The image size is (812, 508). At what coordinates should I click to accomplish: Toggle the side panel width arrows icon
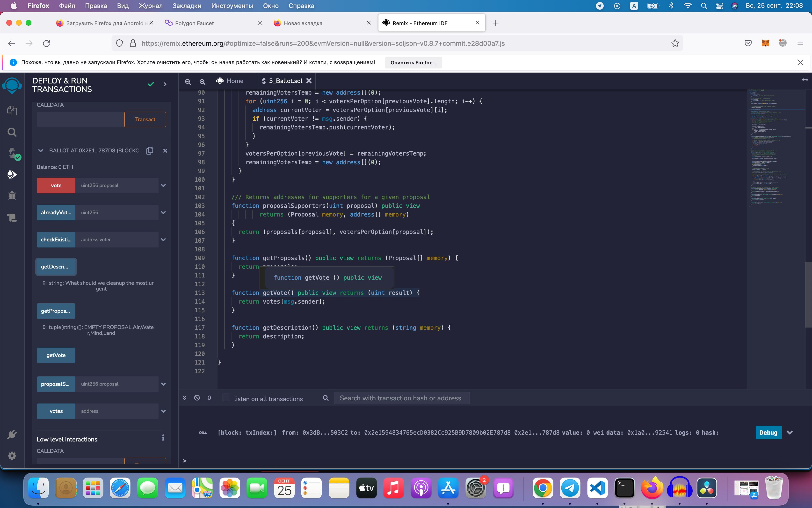tap(805, 80)
